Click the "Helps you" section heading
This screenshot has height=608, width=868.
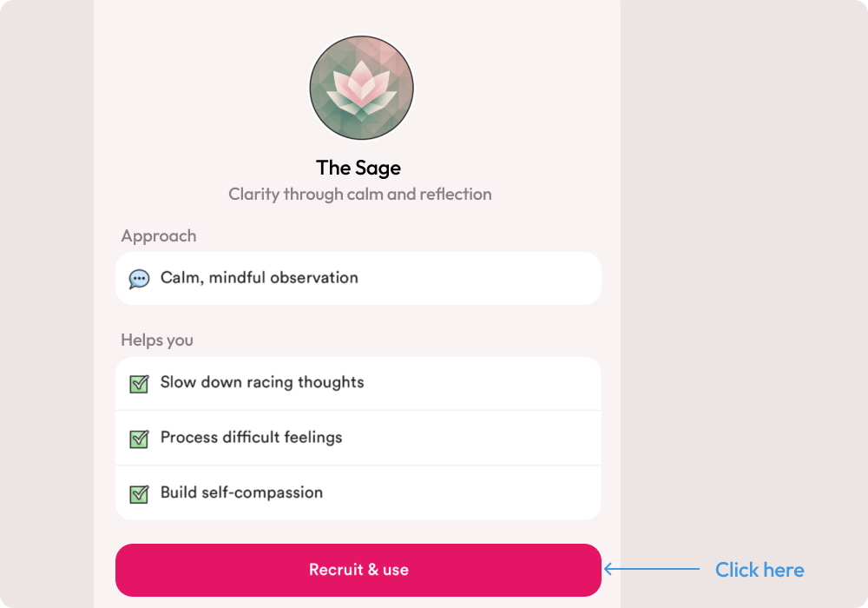coord(157,340)
